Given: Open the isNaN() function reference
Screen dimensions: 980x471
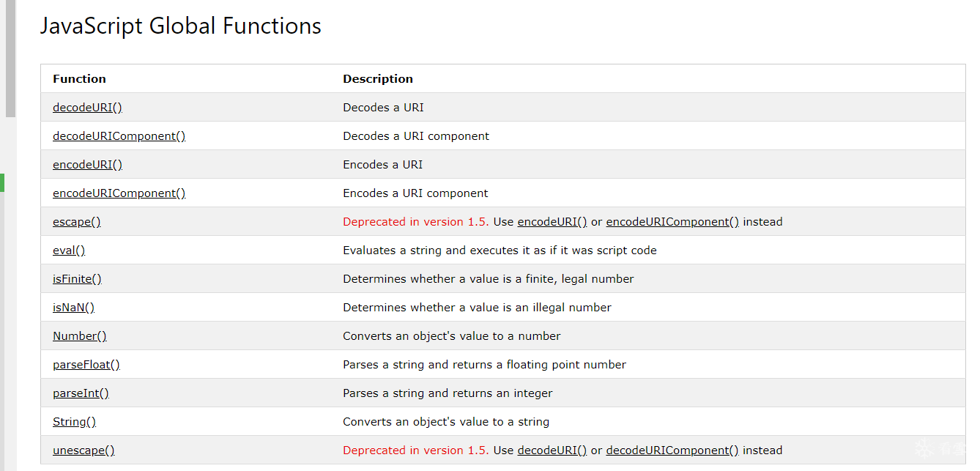Looking at the screenshot, I should (x=73, y=308).
